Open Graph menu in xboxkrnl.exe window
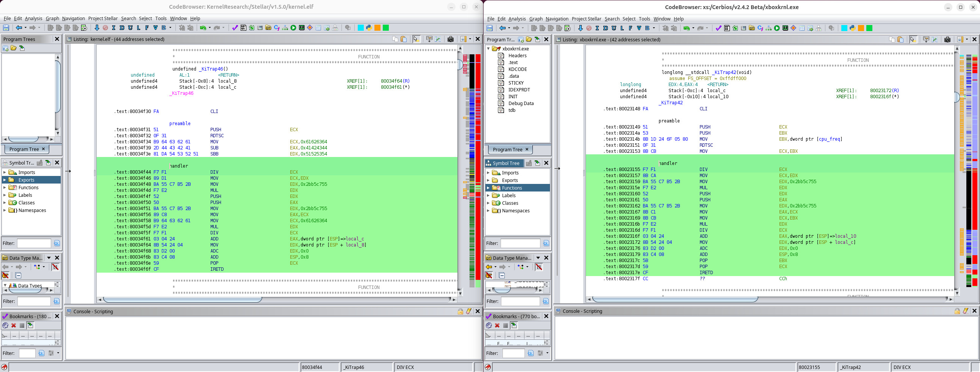 pos(535,19)
